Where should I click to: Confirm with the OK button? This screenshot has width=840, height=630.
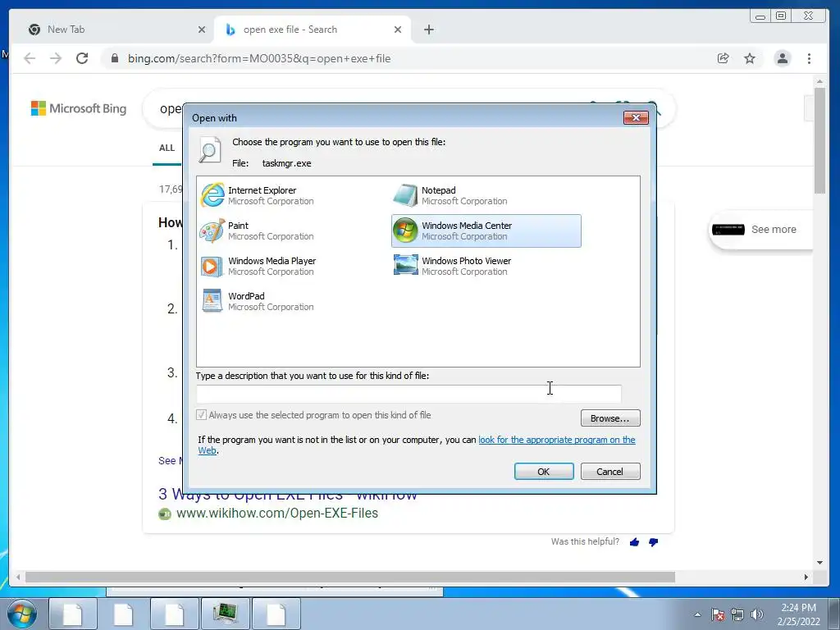point(544,472)
